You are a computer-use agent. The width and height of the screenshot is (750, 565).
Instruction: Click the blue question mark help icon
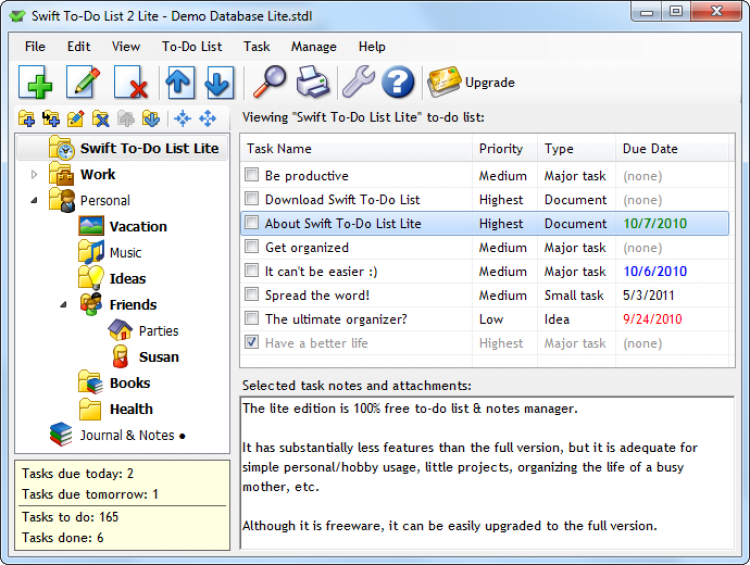[x=398, y=82]
